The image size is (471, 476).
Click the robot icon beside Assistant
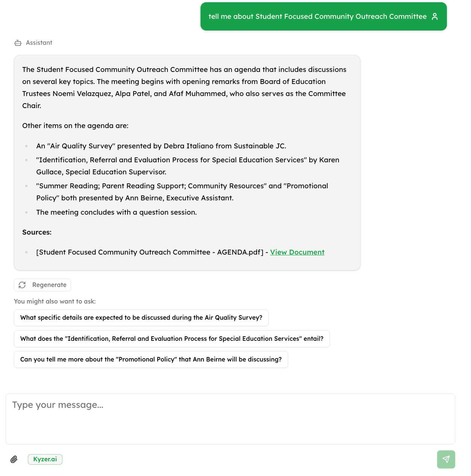click(18, 43)
